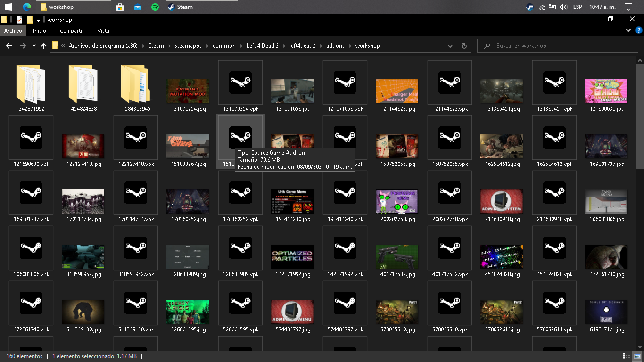This screenshot has width=644, height=362.
Task: Open the Inicio ribbon tab
Action: [40, 31]
